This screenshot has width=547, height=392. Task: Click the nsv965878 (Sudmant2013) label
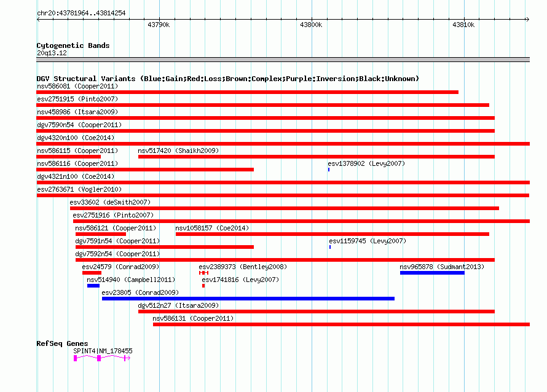point(442,267)
